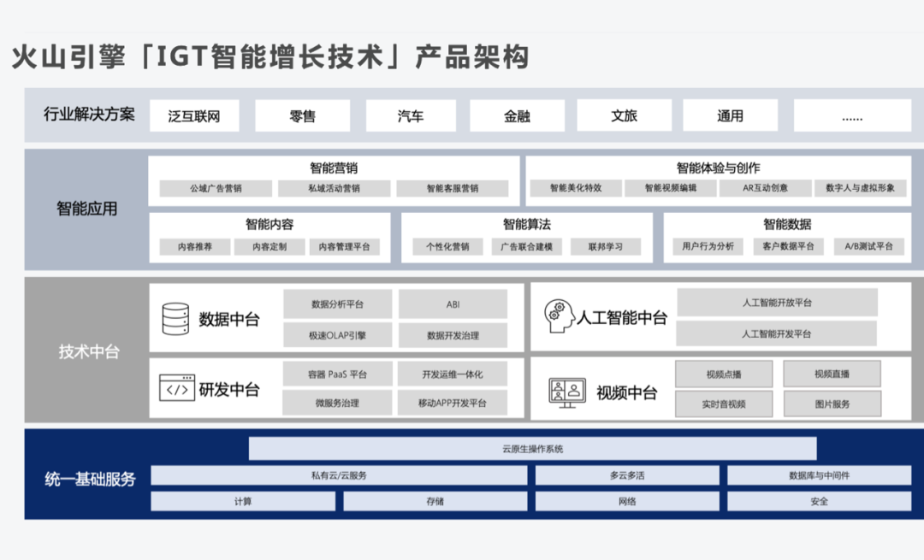Click the 智能算法 section heading

point(527,224)
